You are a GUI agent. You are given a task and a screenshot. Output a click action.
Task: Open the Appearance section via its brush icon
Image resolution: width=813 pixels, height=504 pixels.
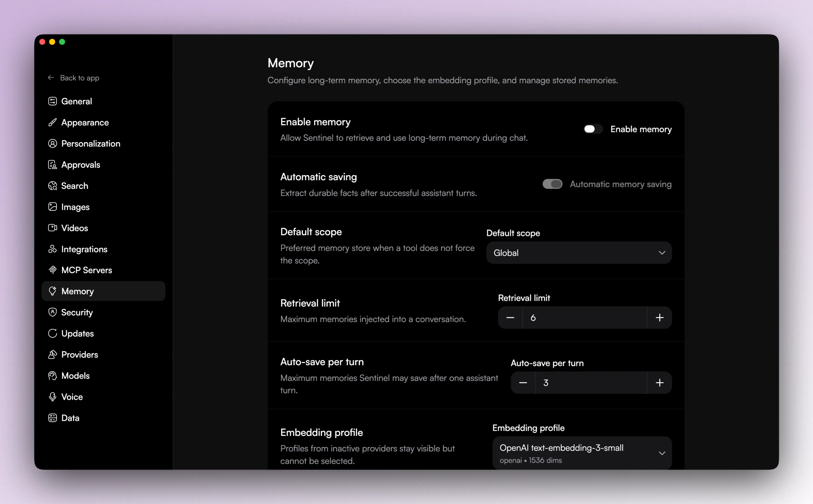tap(53, 122)
